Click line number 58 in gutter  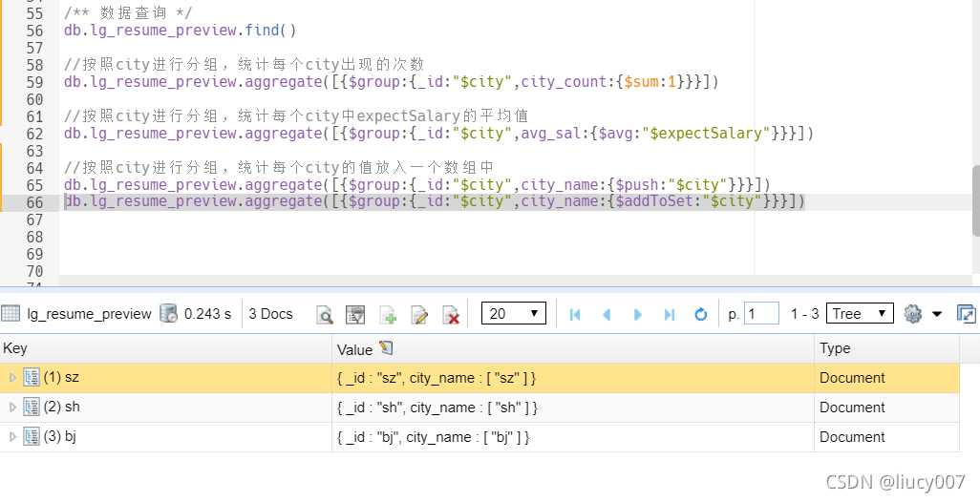point(35,65)
